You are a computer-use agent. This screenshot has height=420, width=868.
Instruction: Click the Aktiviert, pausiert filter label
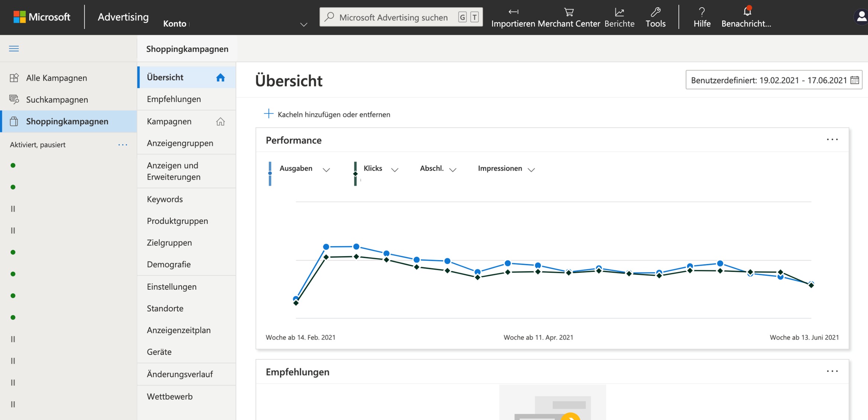click(x=38, y=145)
